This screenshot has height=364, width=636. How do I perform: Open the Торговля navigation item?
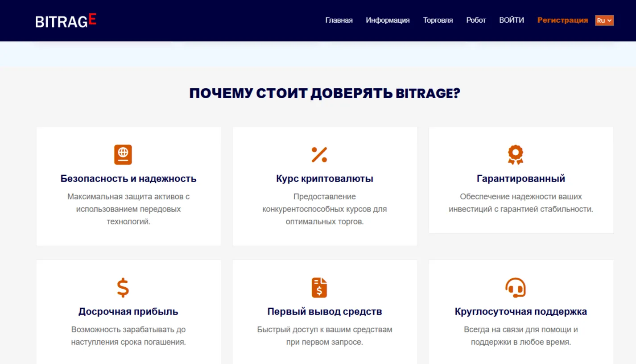click(438, 21)
